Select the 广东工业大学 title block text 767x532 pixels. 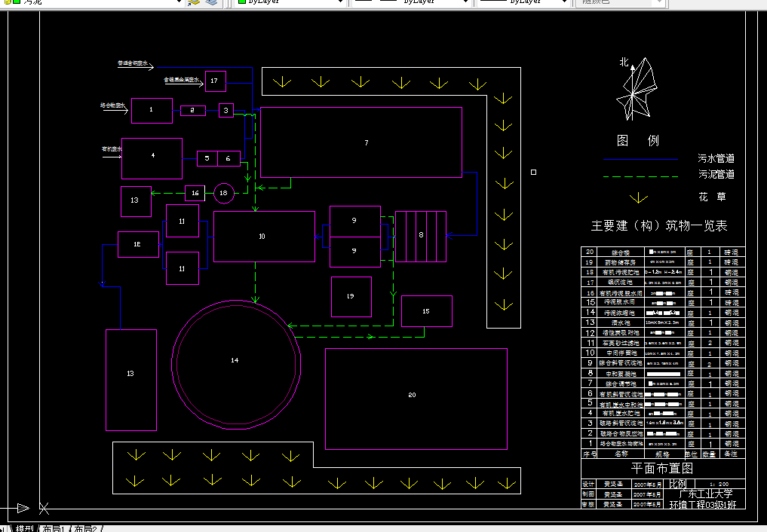pos(705,494)
